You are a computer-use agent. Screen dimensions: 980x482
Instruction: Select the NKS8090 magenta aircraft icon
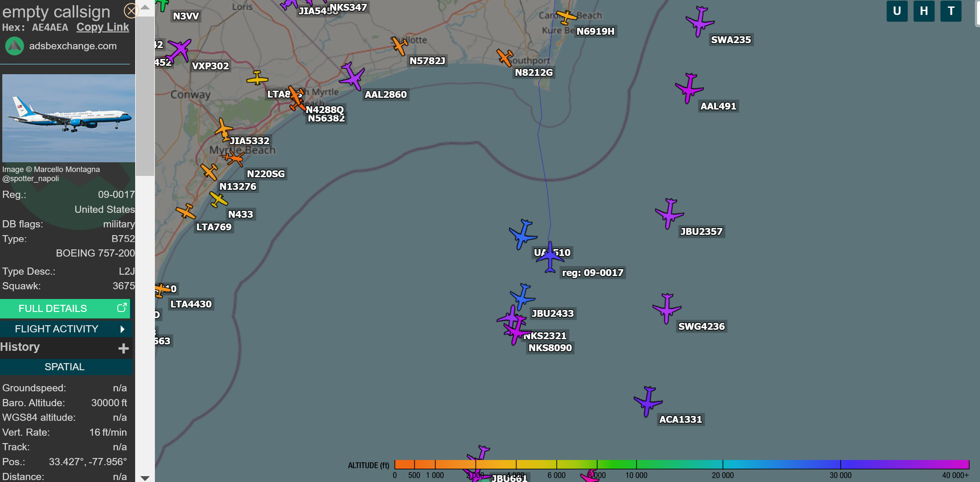[516, 331]
